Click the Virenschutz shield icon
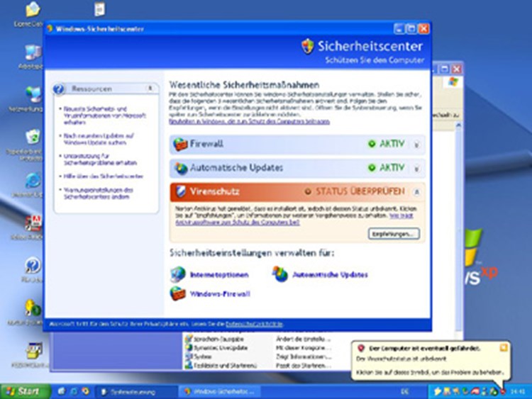532x399 pixels. [x=180, y=191]
